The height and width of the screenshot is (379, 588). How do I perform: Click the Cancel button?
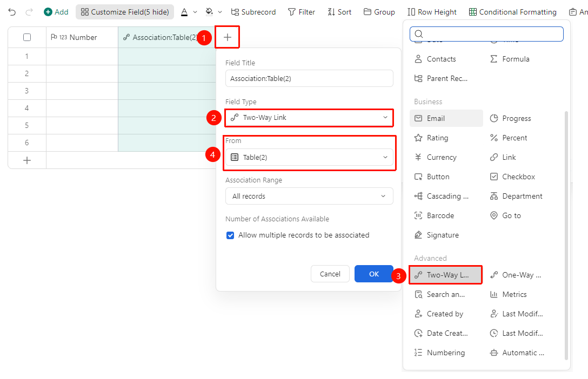point(330,274)
